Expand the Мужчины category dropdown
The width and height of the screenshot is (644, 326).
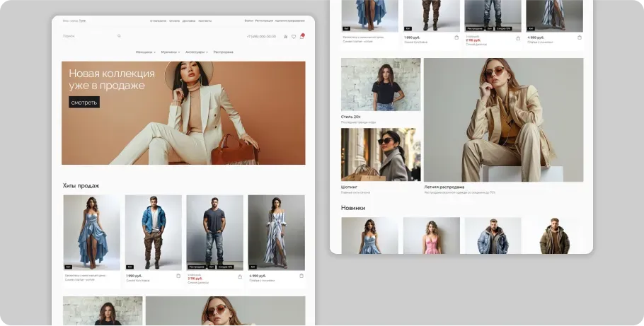click(x=171, y=52)
